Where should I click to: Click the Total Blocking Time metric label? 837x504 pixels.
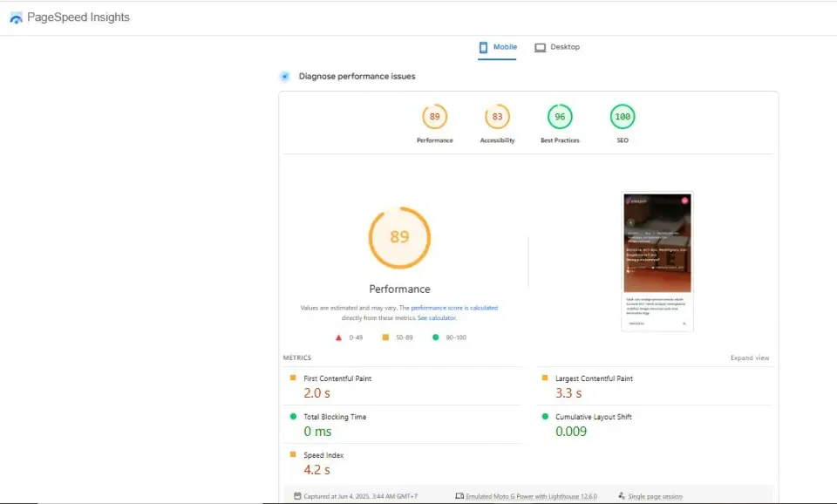335,417
